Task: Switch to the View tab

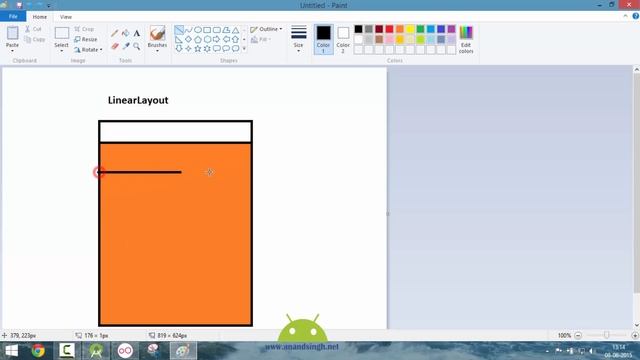Action: (x=66, y=17)
